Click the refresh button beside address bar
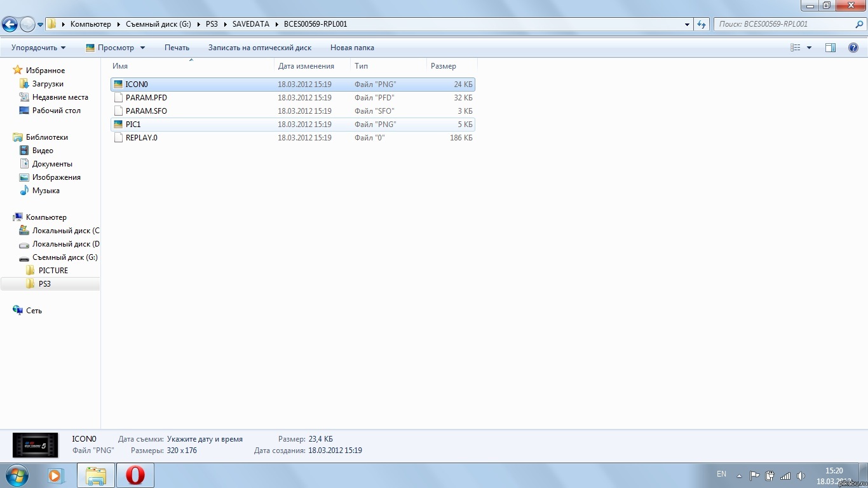868x488 pixels. [702, 24]
